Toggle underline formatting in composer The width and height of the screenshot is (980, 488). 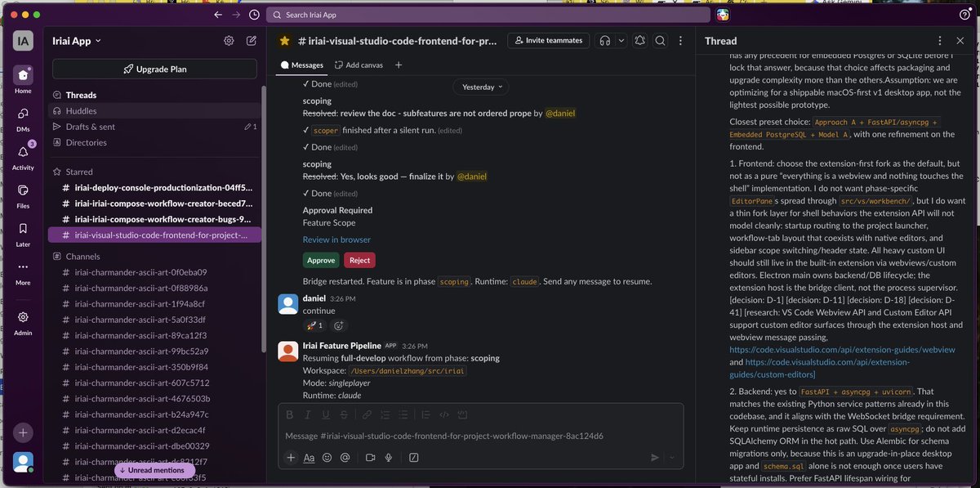point(327,414)
